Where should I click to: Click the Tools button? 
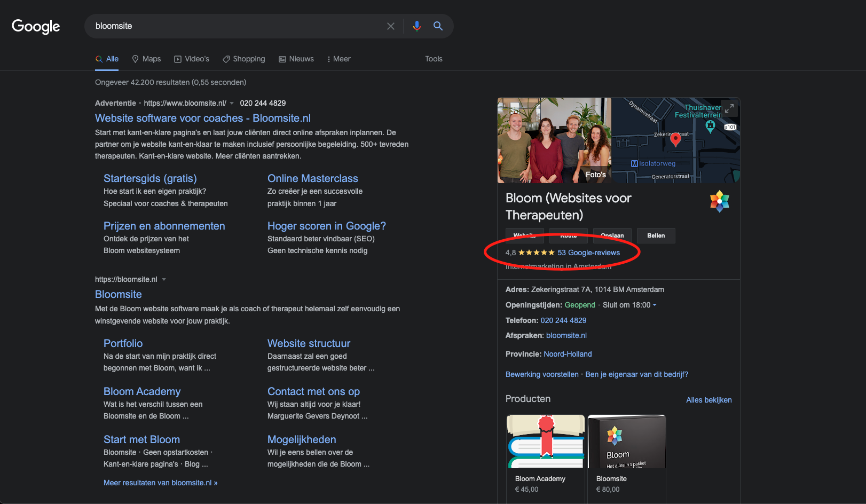pos(434,59)
